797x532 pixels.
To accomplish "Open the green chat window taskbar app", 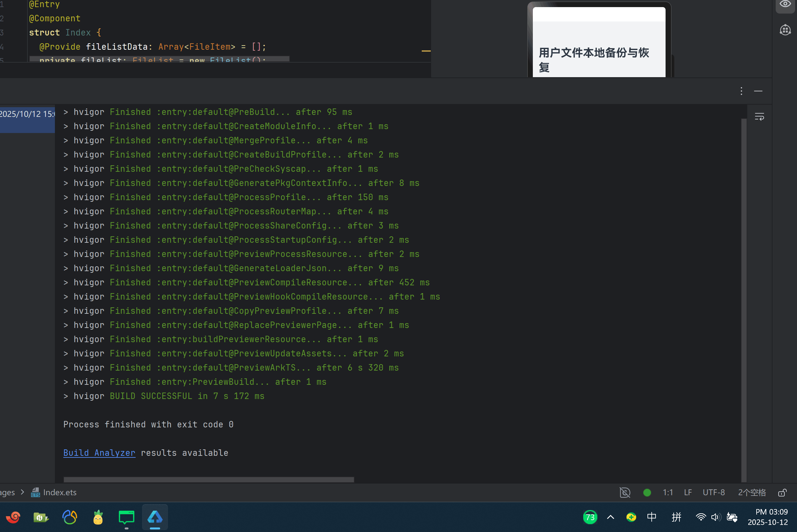I will click(126, 517).
